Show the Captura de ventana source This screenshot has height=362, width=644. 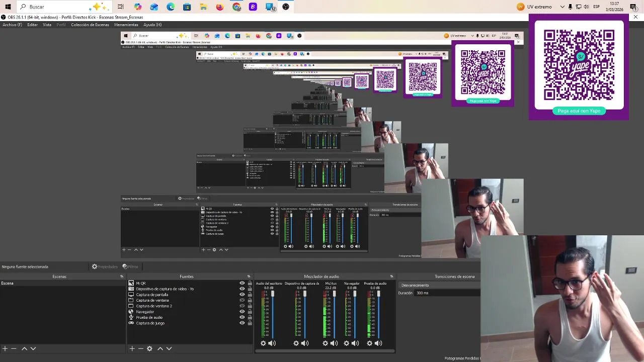point(242,300)
